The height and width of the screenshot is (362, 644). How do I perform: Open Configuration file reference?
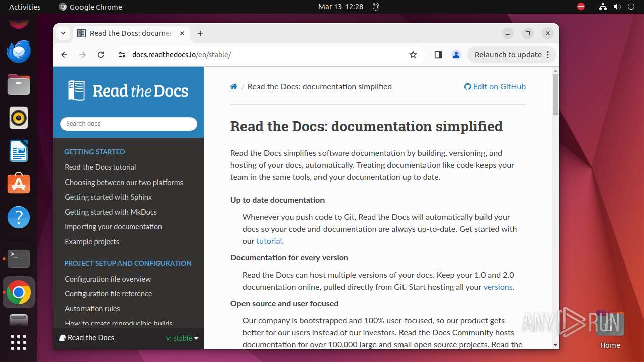point(108,294)
